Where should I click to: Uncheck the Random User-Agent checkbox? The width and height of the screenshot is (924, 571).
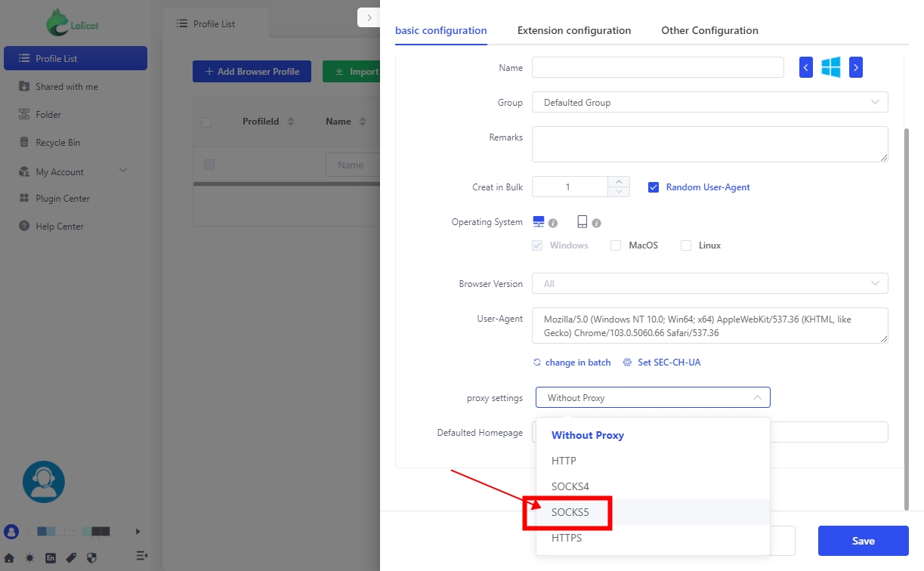point(654,187)
